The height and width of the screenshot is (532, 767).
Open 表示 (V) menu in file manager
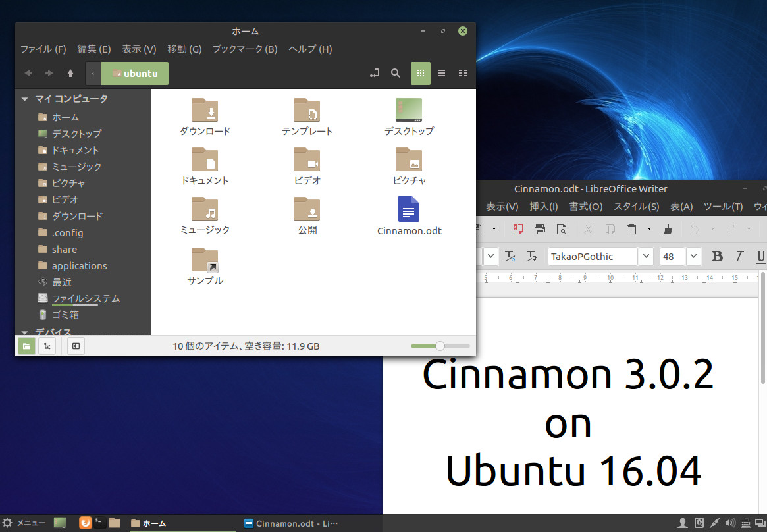pyautogui.click(x=139, y=49)
